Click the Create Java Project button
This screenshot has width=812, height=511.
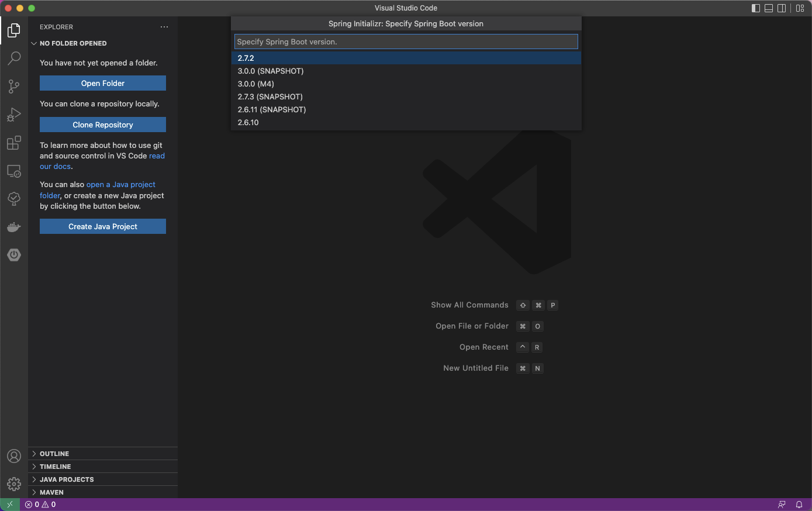[x=103, y=226]
